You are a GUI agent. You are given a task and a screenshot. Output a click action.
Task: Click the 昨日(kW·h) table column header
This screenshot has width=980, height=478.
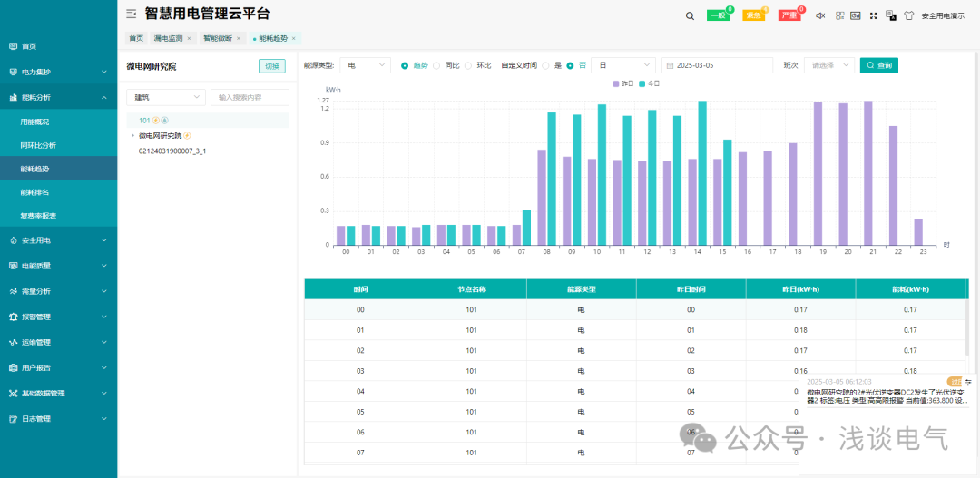(x=800, y=289)
